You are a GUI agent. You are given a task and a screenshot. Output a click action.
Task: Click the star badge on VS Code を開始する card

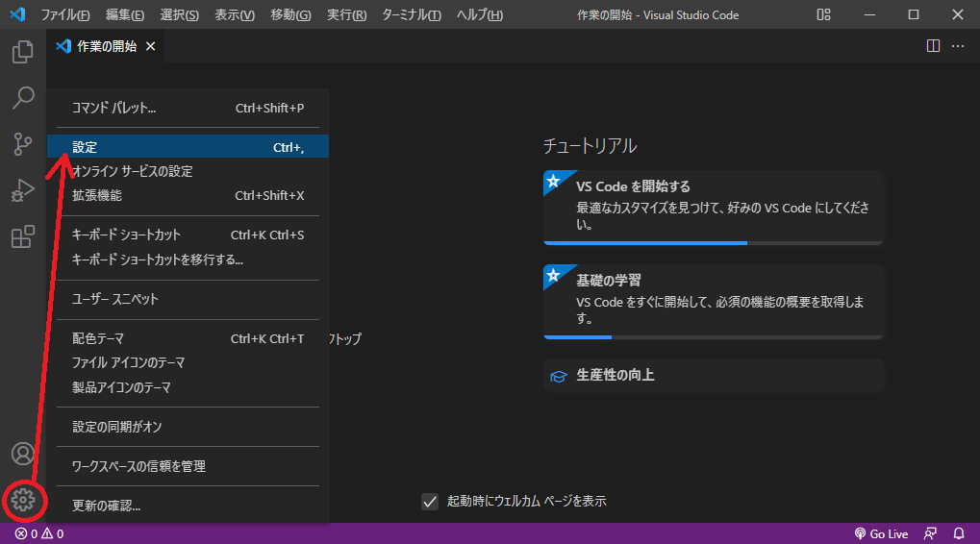pos(553,181)
